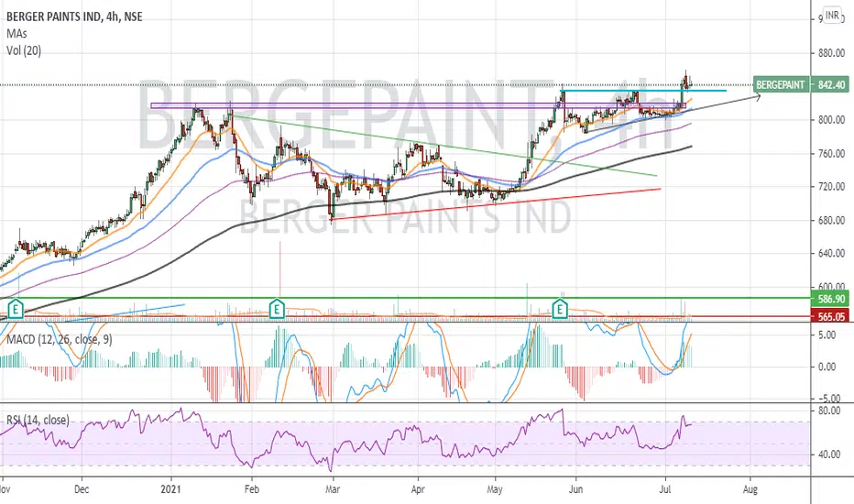Click the Mar label on time axis
Viewport: 854px width, 504px height.
point(333,490)
